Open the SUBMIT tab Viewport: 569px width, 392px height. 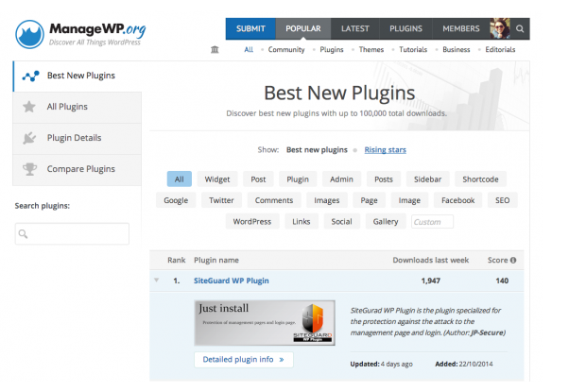[x=250, y=28]
